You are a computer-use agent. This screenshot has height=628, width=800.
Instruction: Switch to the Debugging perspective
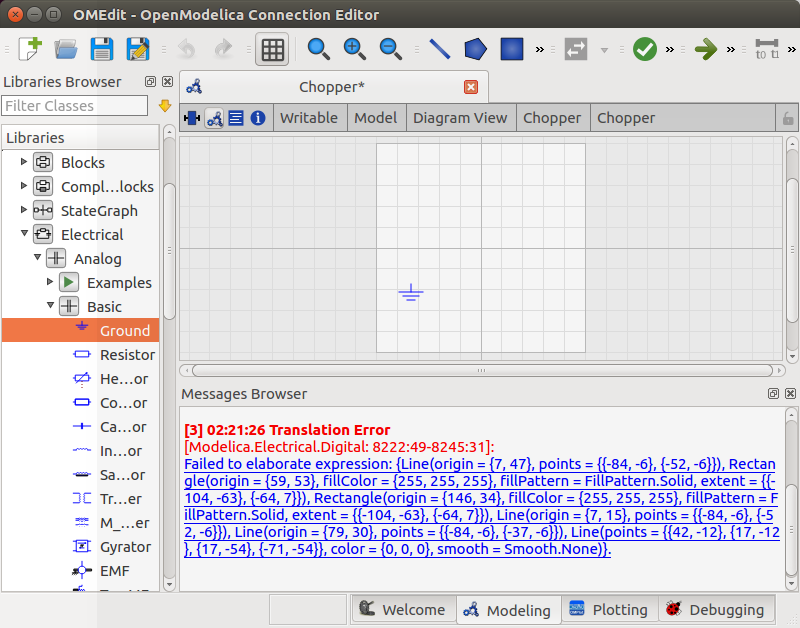point(715,610)
